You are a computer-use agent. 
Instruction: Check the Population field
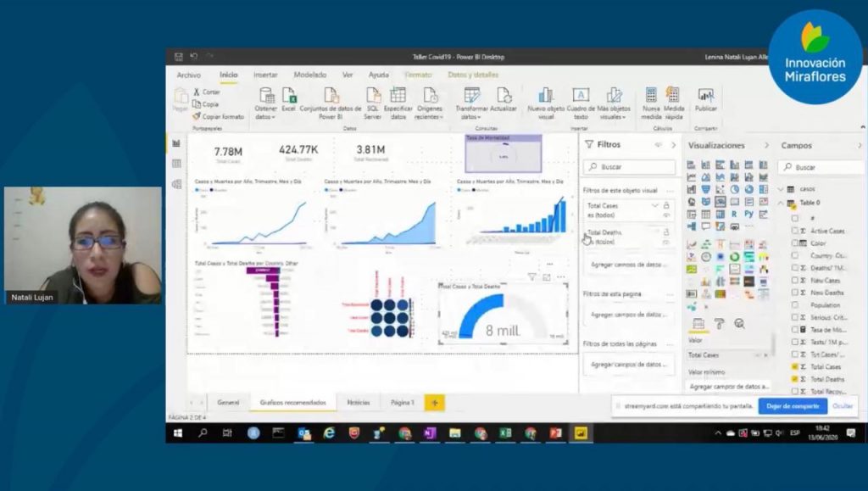pyautogui.click(x=795, y=305)
